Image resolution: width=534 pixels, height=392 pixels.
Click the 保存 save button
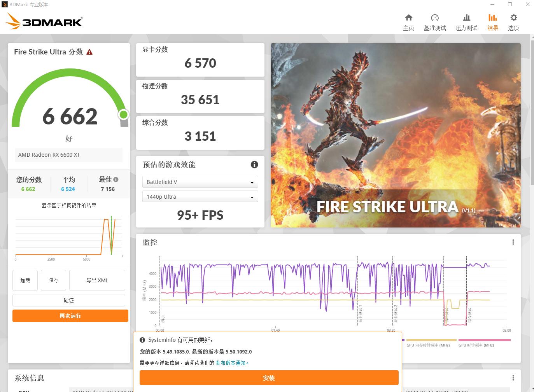pyautogui.click(x=54, y=280)
